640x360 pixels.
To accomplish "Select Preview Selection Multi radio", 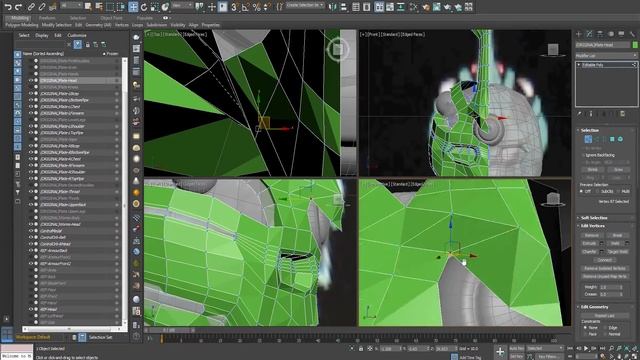I will point(618,191).
